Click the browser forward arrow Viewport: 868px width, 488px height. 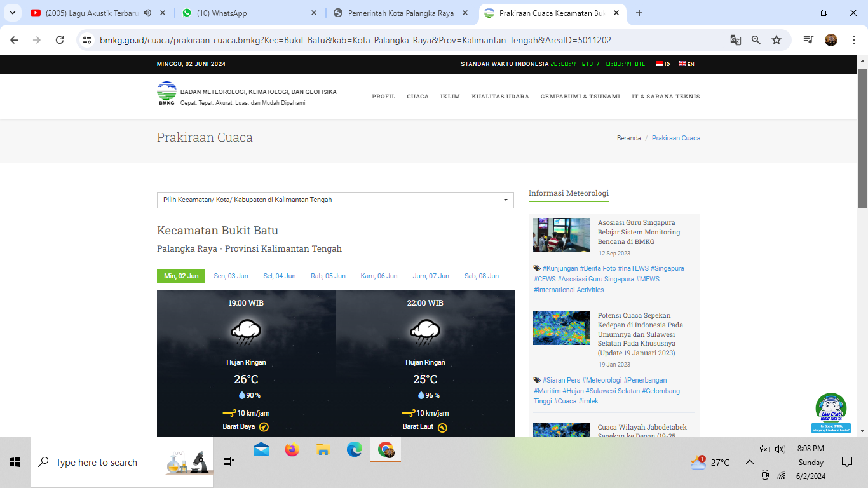click(x=37, y=40)
